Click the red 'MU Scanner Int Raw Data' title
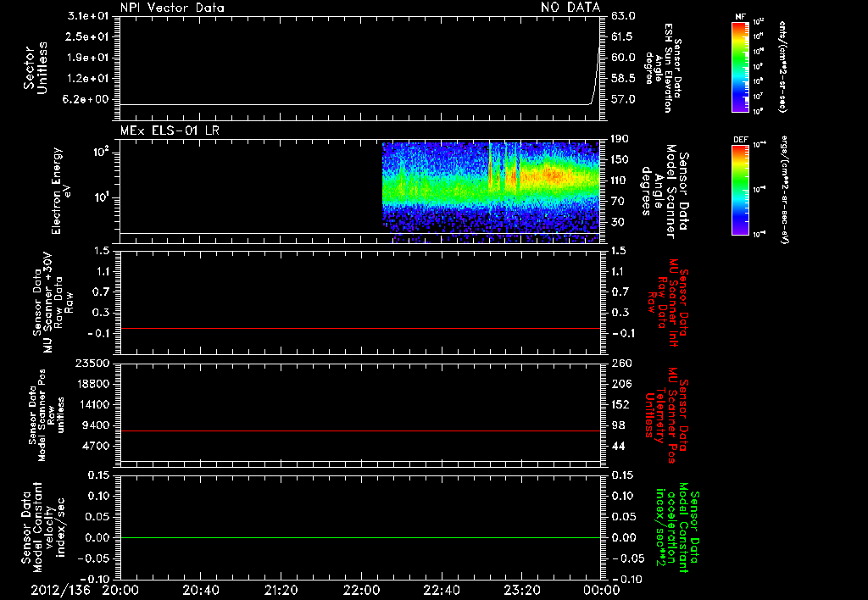 point(669,303)
